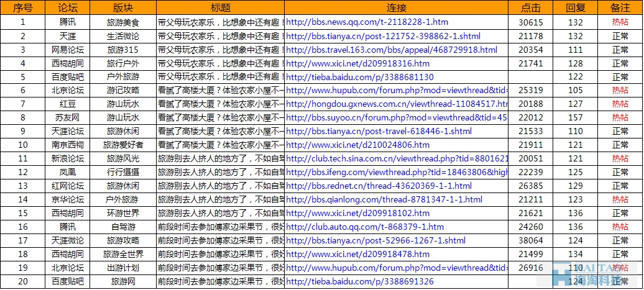
Task: Select the 备注 column header
Action: (620, 8)
